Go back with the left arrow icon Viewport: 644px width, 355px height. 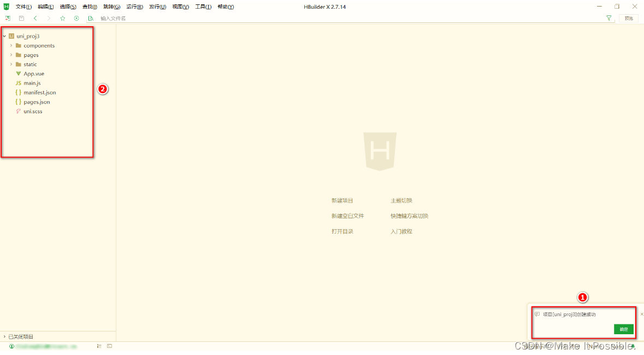[x=36, y=18]
